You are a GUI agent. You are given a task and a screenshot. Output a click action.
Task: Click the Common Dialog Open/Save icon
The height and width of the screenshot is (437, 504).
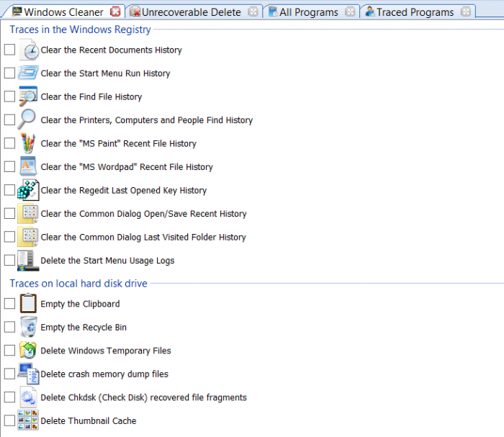coord(28,213)
